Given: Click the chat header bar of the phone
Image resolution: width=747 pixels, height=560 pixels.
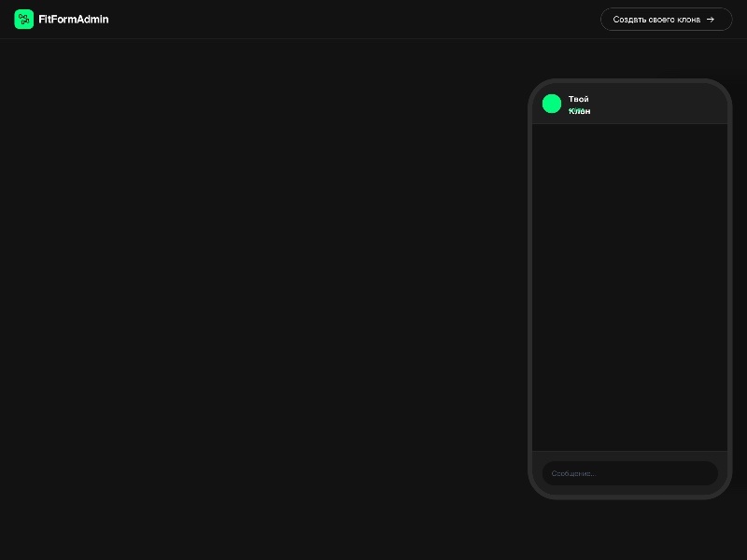Looking at the screenshot, I should tap(629, 104).
